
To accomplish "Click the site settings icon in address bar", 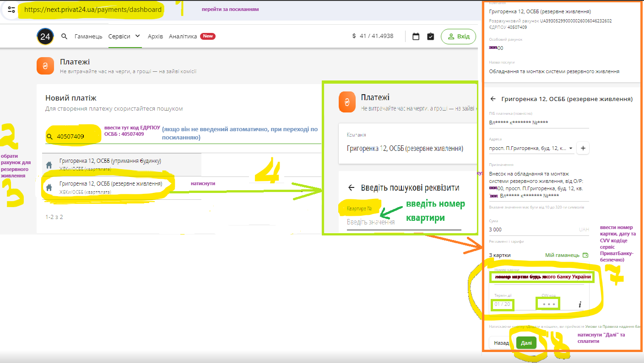I will [11, 10].
